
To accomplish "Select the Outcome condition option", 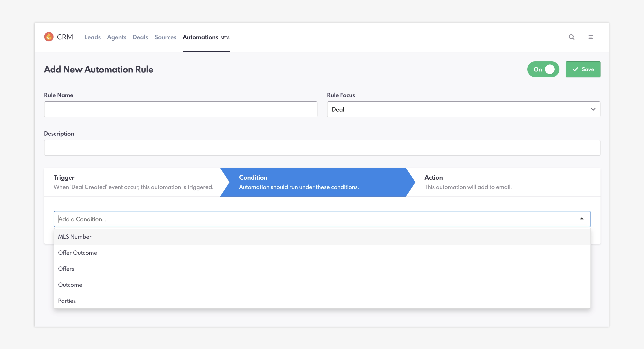I will click(x=322, y=285).
